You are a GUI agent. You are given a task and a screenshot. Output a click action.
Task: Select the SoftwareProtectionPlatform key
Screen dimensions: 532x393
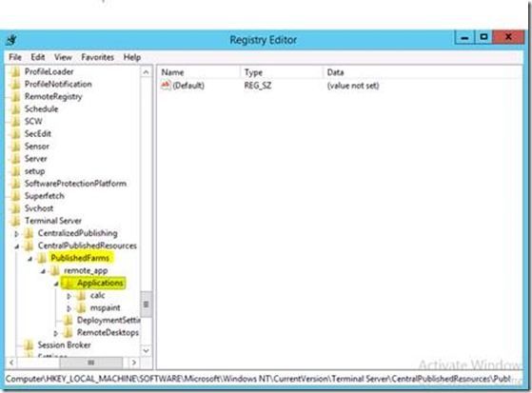point(75,184)
